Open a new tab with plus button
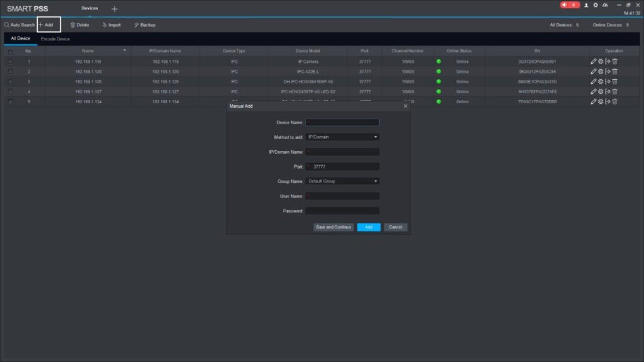 click(114, 9)
